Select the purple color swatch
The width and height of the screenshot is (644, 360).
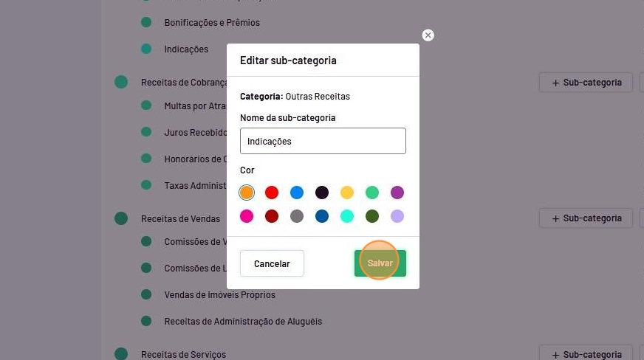[x=397, y=193]
